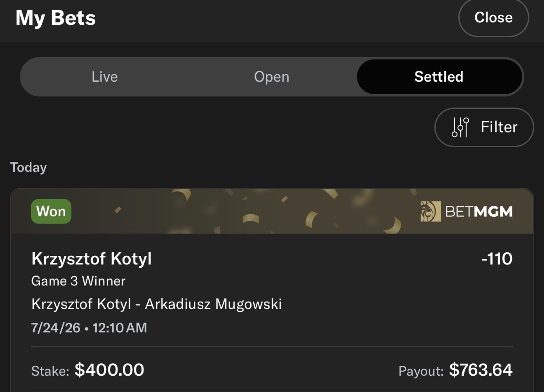Click the Game 3 Winner market label
Image resolution: width=544 pixels, height=392 pixels.
(78, 281)
